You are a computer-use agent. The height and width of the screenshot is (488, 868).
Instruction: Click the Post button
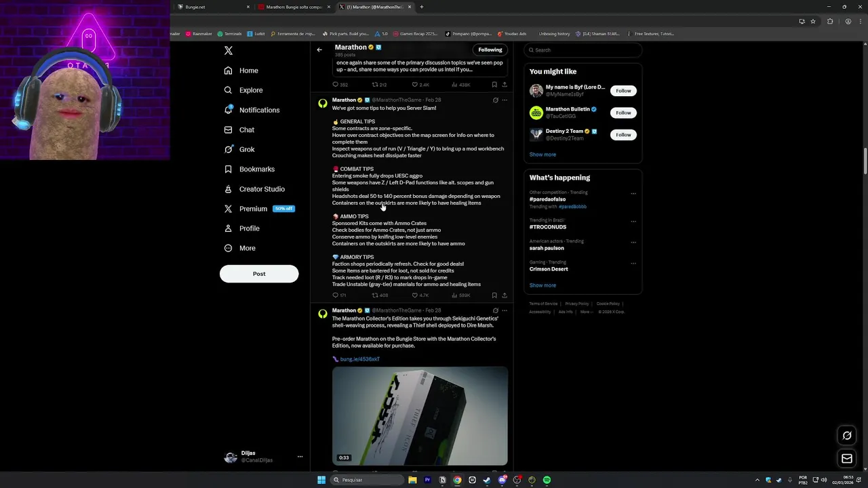point(259,274)
